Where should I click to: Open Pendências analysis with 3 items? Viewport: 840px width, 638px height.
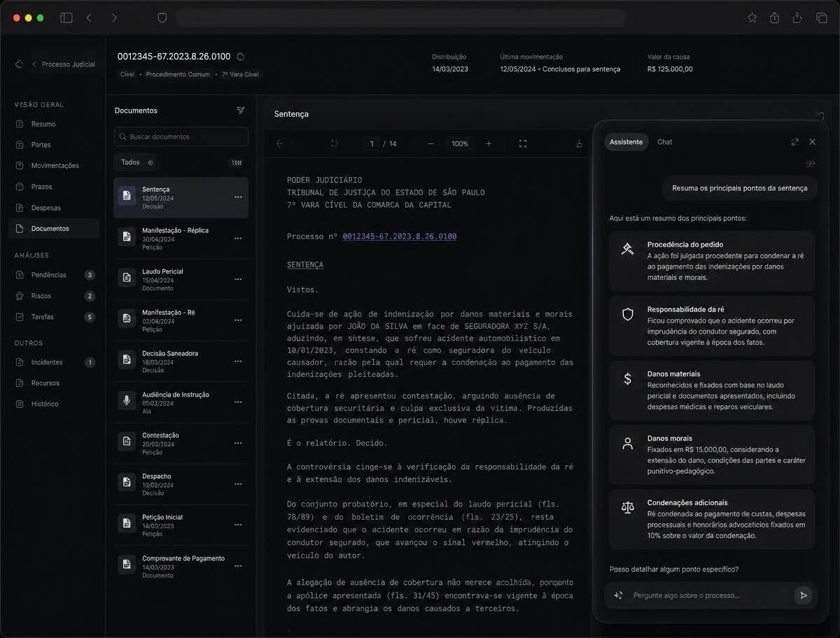tap(53, 275)
